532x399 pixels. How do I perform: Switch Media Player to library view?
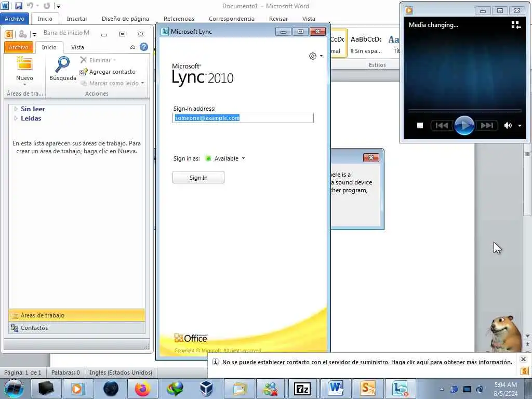(x=516, y=25)
